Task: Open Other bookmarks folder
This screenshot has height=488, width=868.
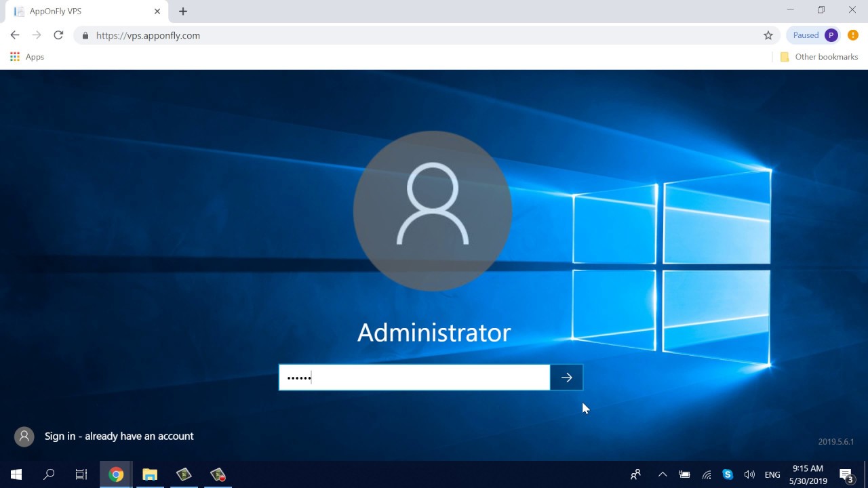Action: (x=819, y=57)
